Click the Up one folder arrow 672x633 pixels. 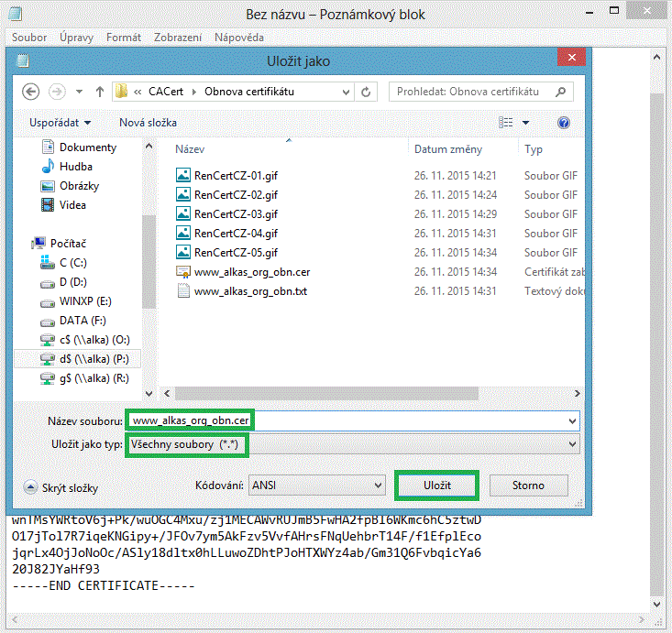click(100, 92)
